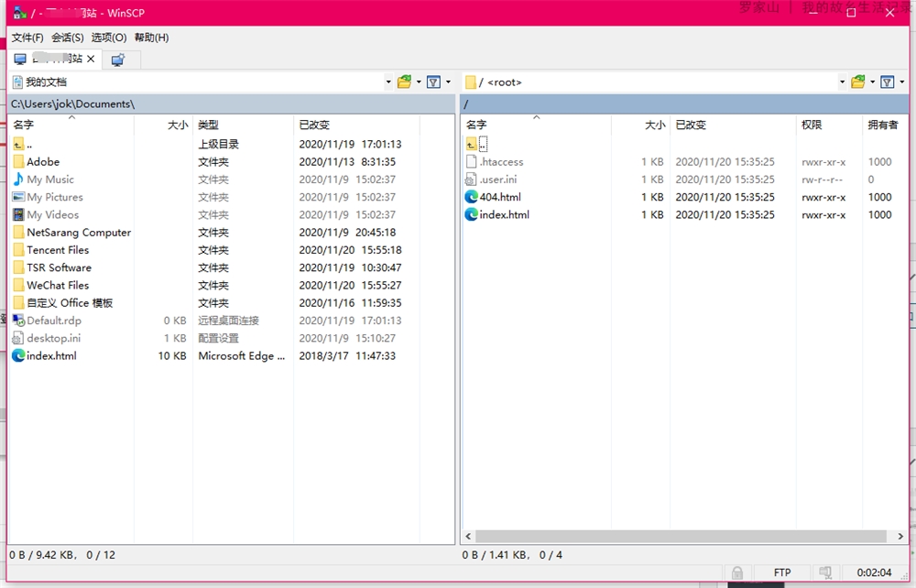Click remote status 0 B / 1.41 KB

[x=495, y=555]
